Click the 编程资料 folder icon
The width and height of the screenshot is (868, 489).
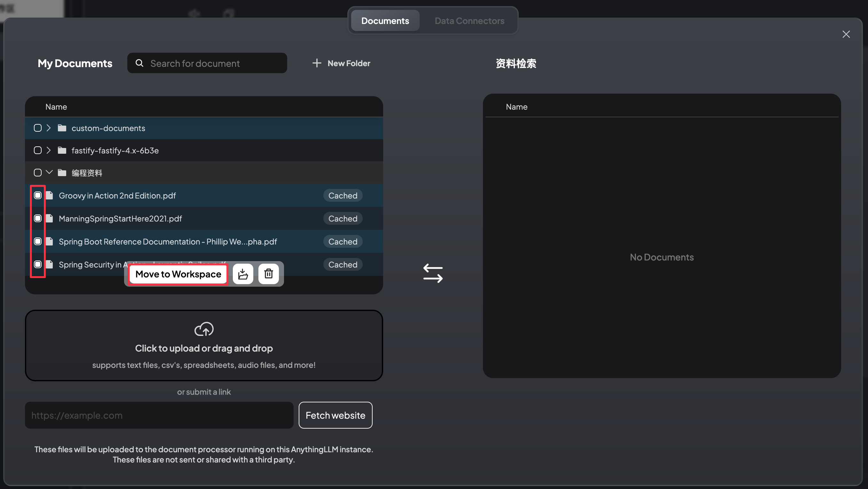pyautogui.click(x=62, y=173)
